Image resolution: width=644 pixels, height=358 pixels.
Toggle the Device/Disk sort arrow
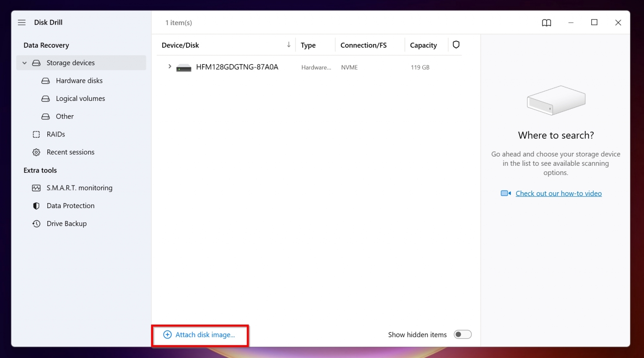pyautogui.click(x=288, y=44)
